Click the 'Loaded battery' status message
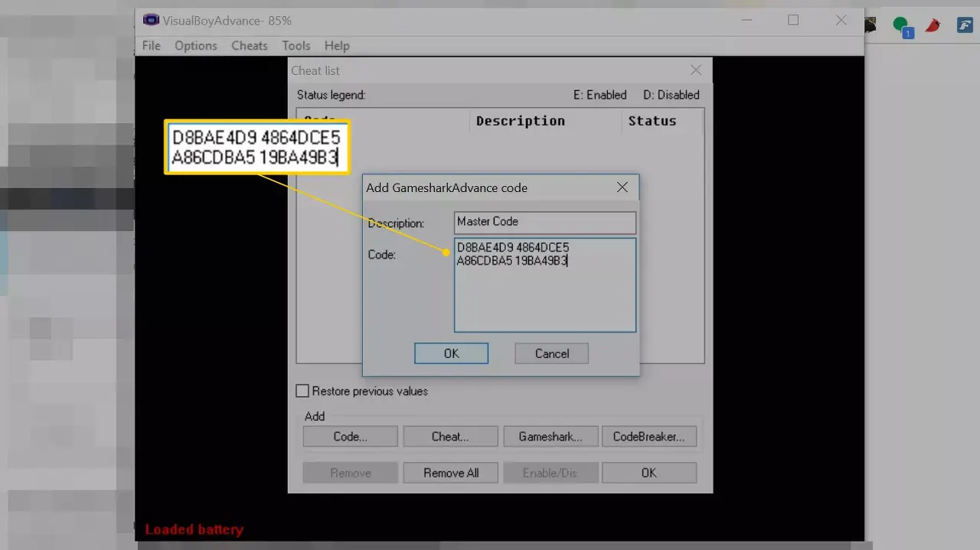980x550 pixels. pyautogui.click(x=194, y=529)
